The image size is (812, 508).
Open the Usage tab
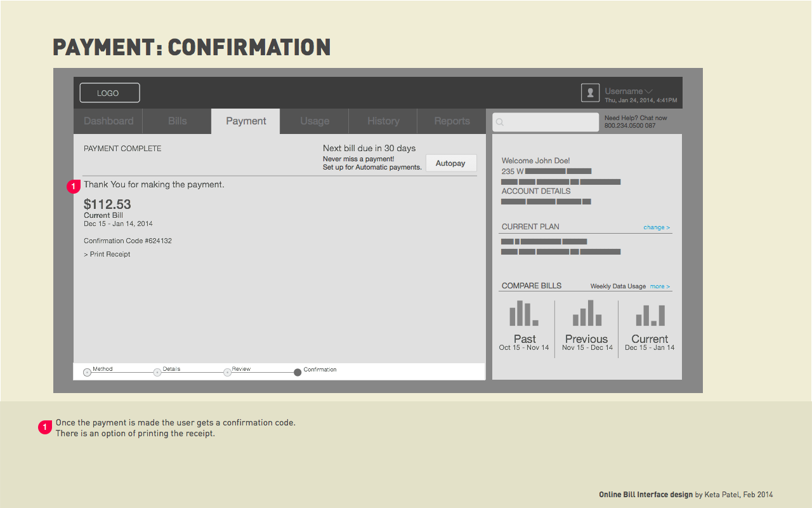coord(315,121)
